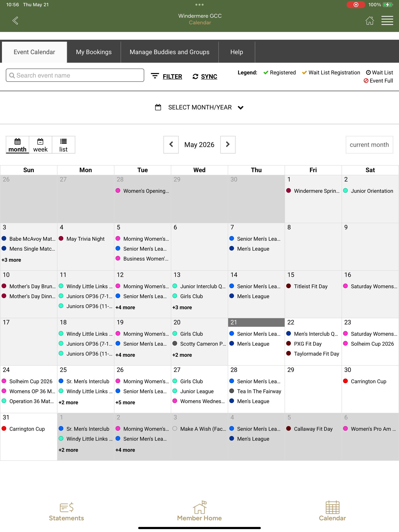
Task: Tap the three dots multitasking control
Action: [x=199, y=4]
